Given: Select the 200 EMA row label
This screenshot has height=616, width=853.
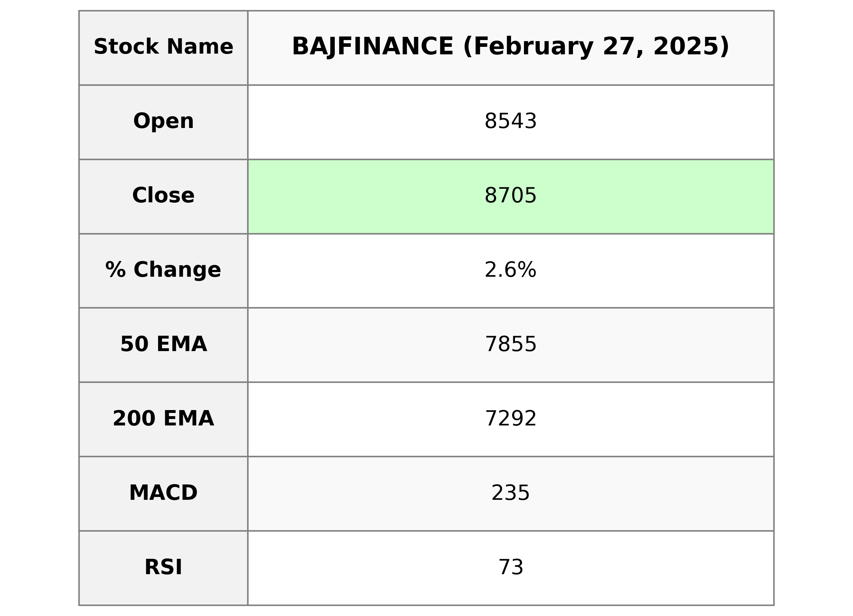Looking at the screenshot, I should 163,419.
